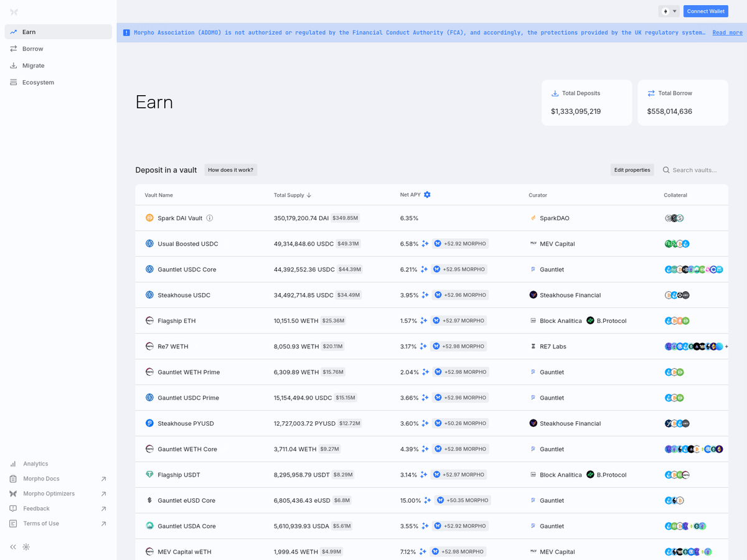
Task: Click the Spark DAI Vault token icon
Action: (149, 218)
